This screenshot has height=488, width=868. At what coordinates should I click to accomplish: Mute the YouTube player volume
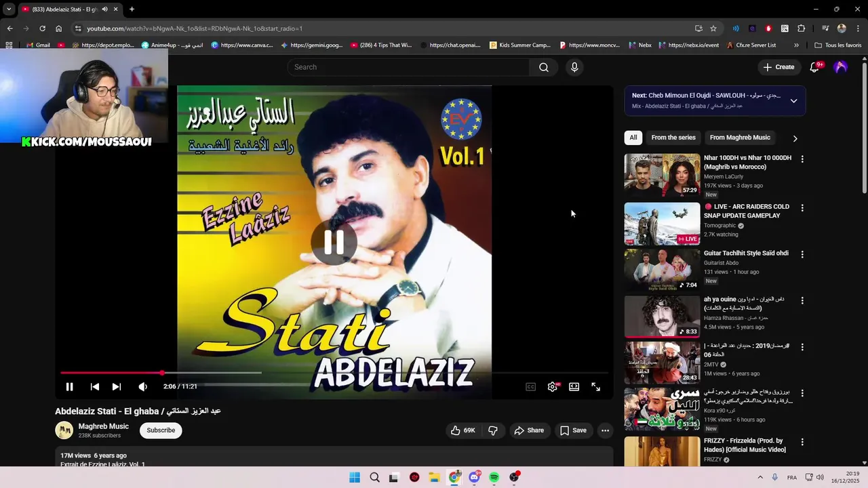click(142, 386)
